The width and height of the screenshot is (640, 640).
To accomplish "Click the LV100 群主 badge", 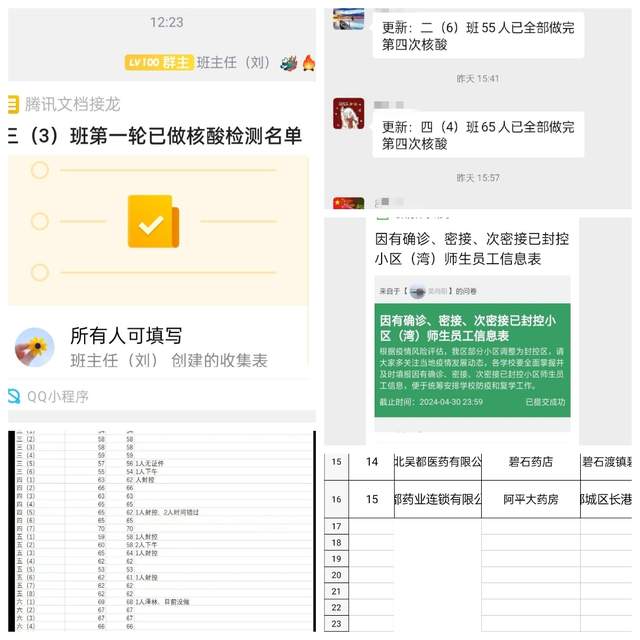I will coord(159,62).
